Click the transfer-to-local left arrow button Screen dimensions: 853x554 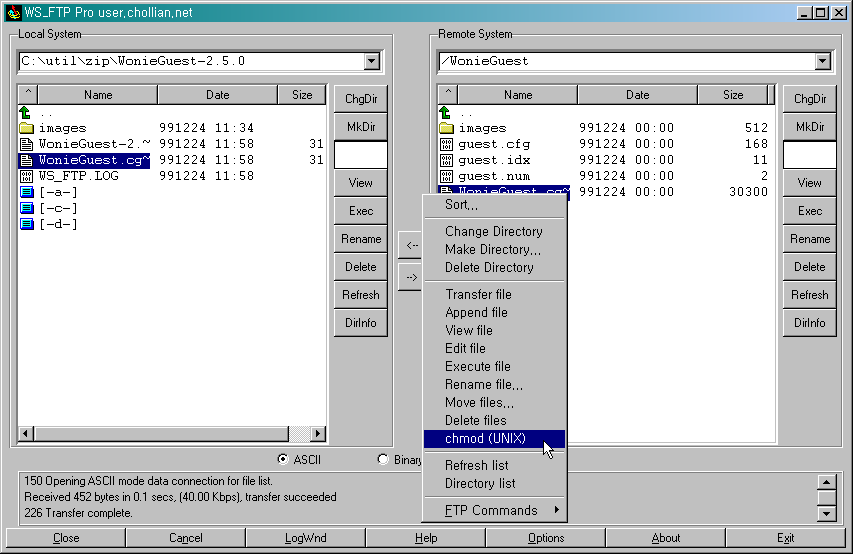click(x=411, y=245)
